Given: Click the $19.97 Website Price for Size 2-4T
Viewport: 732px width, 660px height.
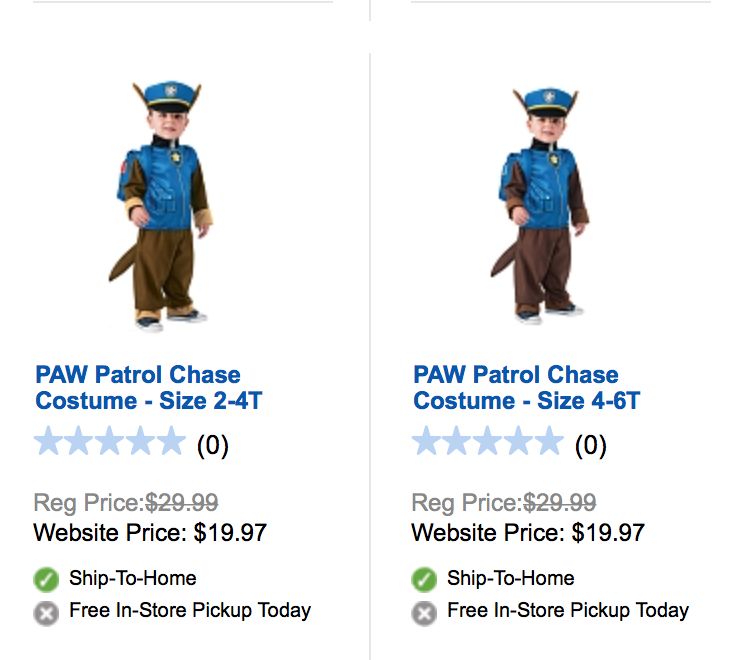Looking at the screenshot, I should tap(230, 532).
